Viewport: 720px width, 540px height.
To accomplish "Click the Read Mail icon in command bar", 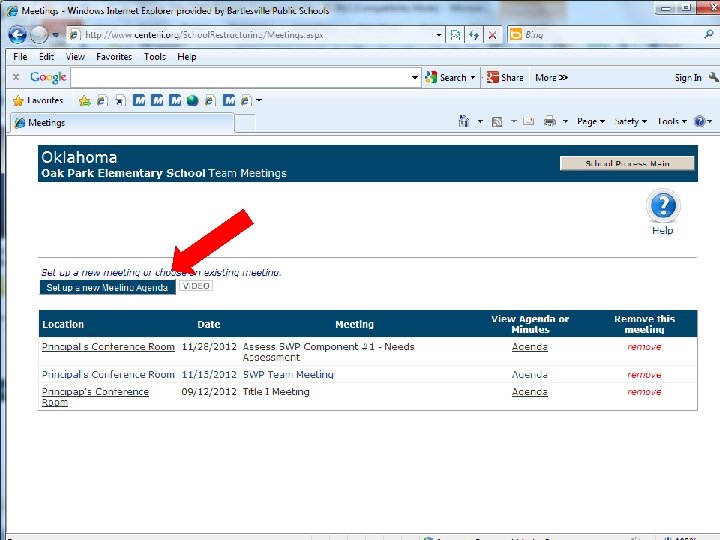I will coord(529,122).
